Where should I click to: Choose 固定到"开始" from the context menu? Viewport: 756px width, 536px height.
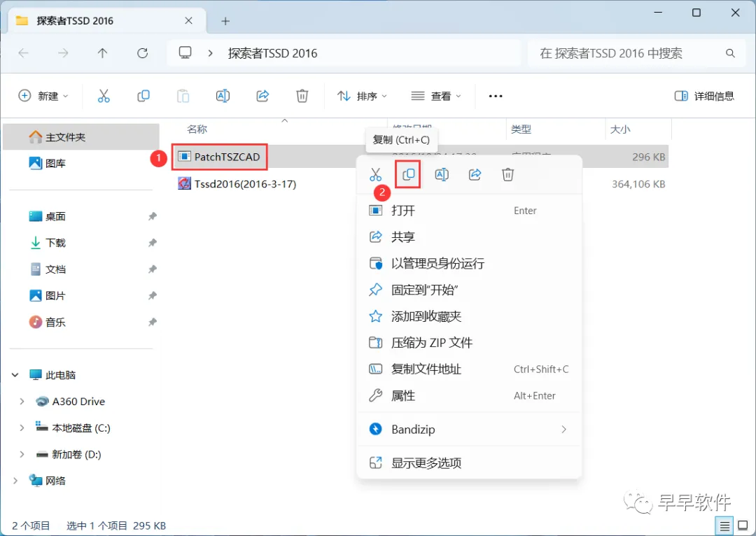click(469, 290)
